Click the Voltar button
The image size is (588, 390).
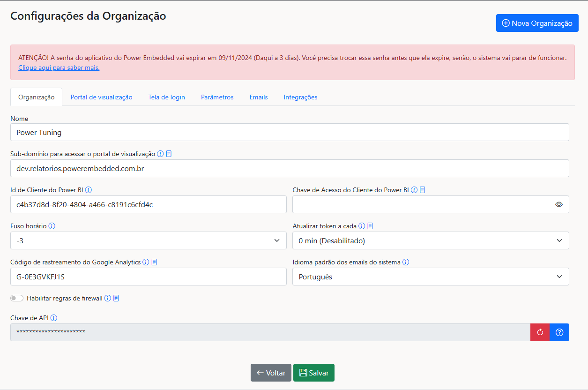pos(271,373)
